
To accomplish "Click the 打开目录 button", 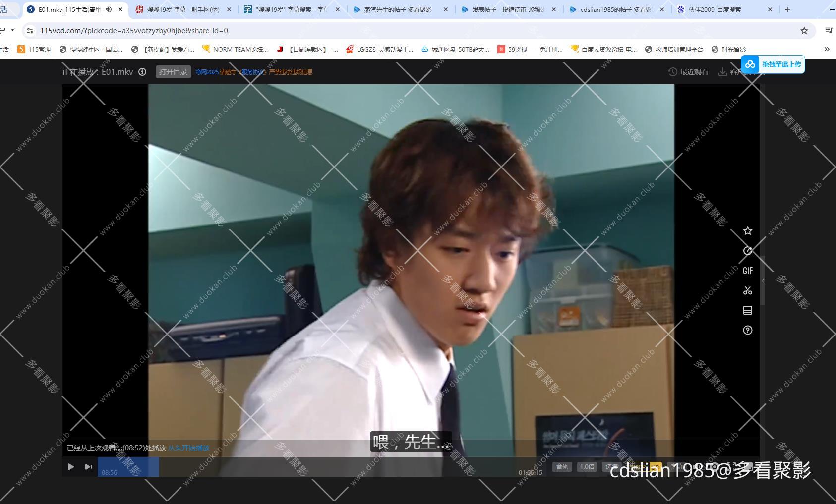I will [x=173, y=71].
